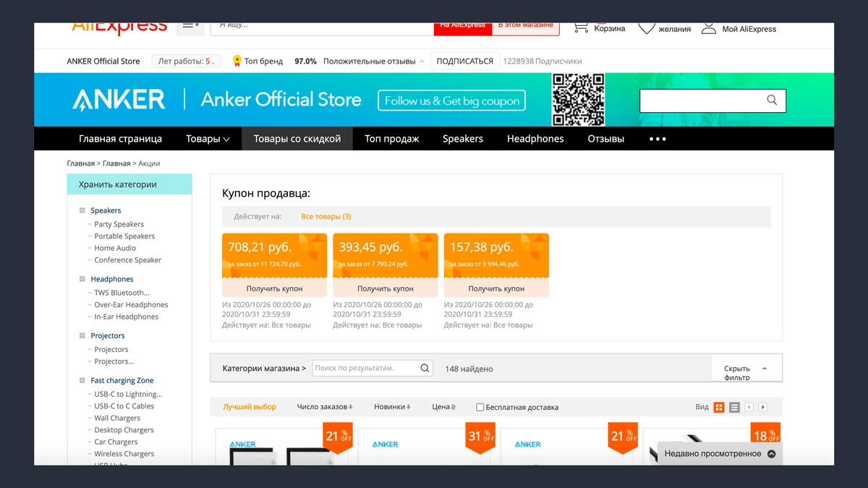Click the Категории магазина link
Screen dimensions: 868x488
(264, 368)
